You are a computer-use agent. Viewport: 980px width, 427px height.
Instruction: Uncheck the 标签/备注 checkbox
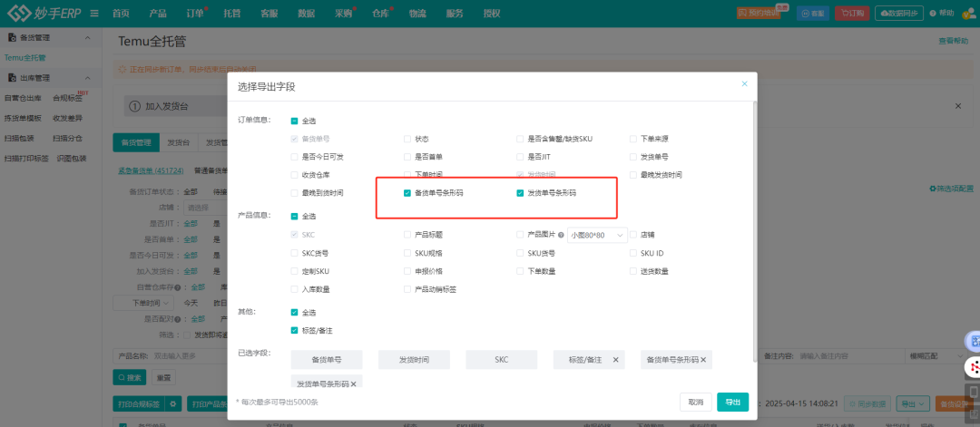[x=294, y=330]
